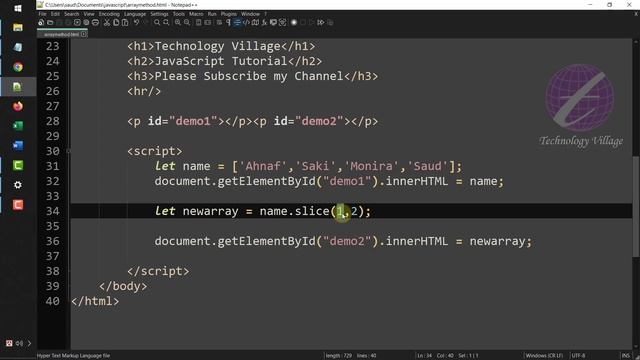Open the Language menu
640x360 pixels.
click(135, 14)
